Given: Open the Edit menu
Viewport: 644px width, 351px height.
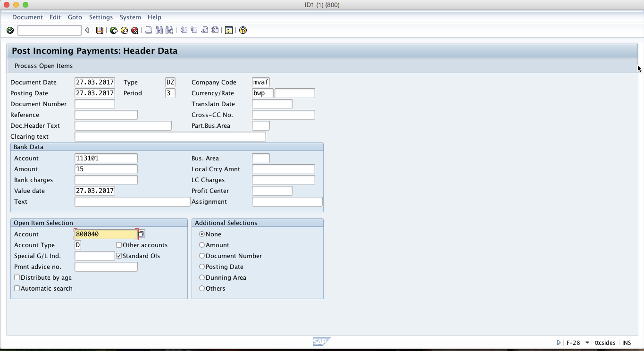Looking at the screenshot, I should coord(55,17).
